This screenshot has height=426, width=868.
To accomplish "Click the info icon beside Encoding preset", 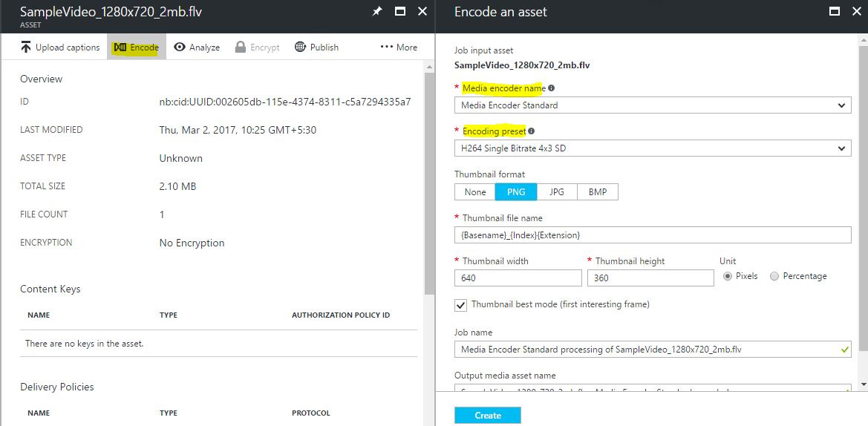I will pyautogui.click(x=532, y=131).
